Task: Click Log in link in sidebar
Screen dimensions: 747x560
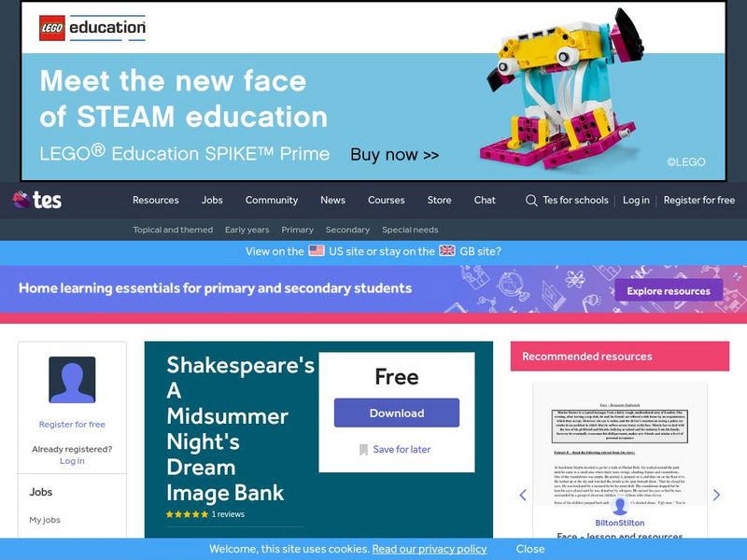Action: pyautogui.click(x=72, y=461)
